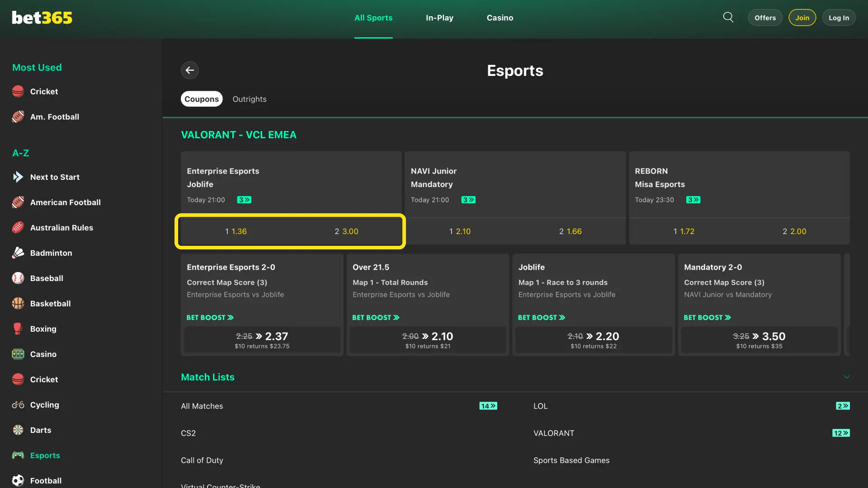The image size is (868, 488).
Task: Select boosted odds 3.50 Mandatory 2-0
Action: [x=759, y=340]
